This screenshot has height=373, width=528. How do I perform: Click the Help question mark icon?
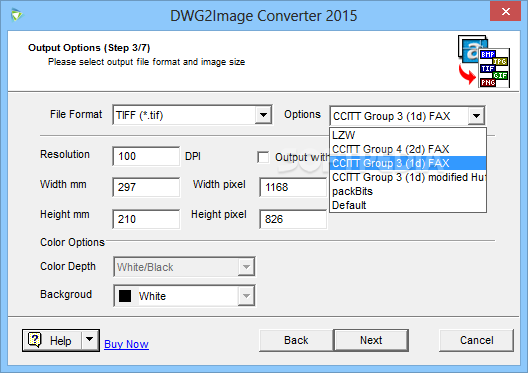tap(35, 340)
